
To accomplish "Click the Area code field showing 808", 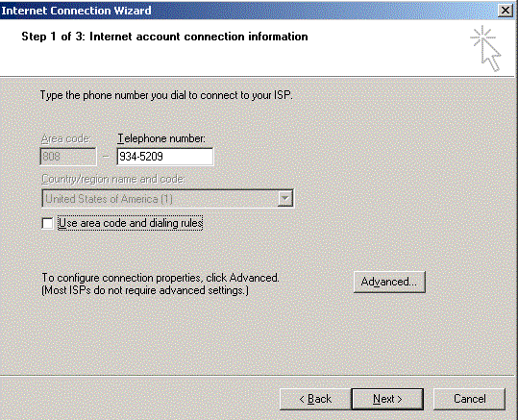I will click(68, 157).
